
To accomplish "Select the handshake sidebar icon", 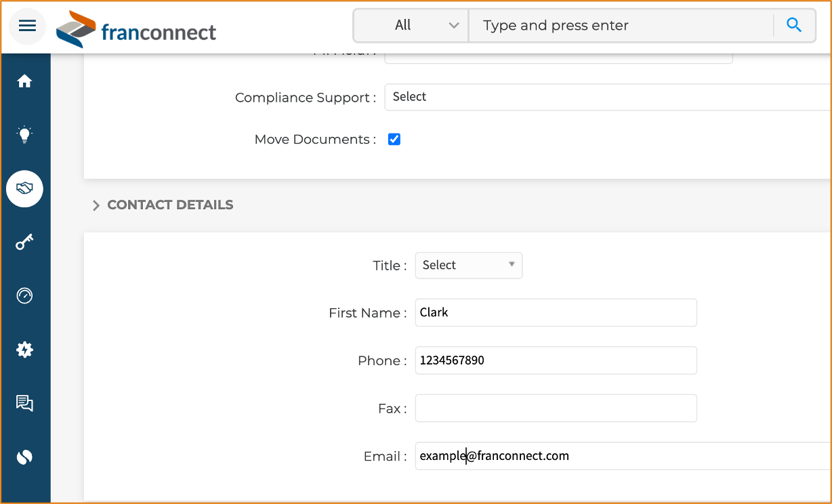I will (x=25, y=188).
